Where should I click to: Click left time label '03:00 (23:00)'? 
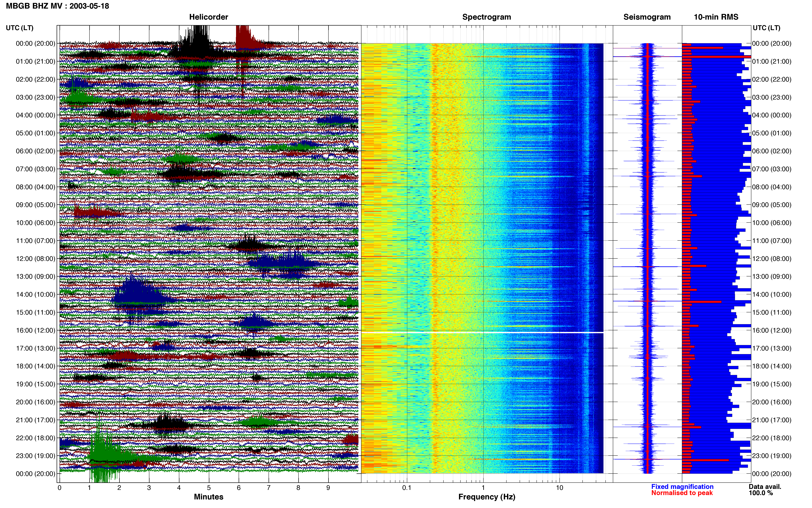(36, 97)
